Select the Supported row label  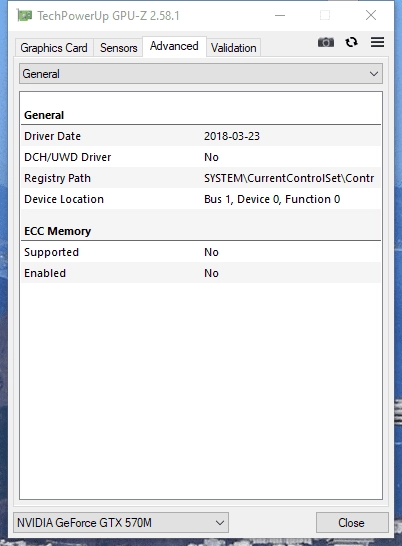52,252
